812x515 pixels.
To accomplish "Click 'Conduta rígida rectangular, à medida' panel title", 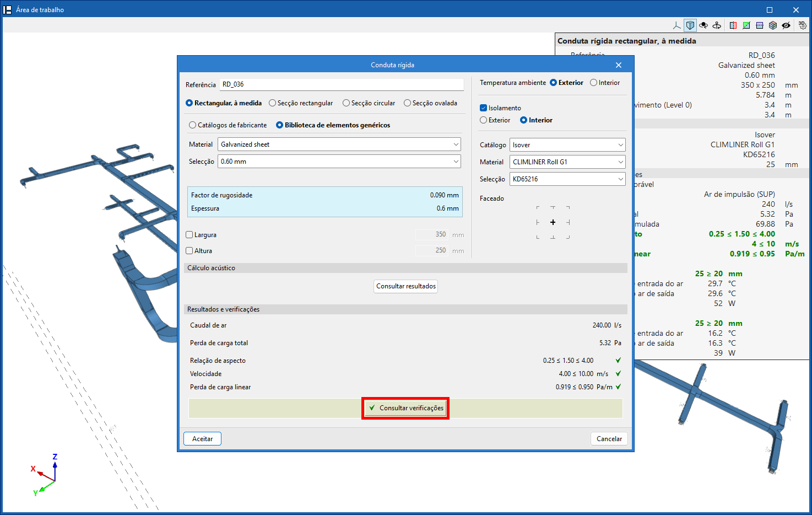I will (627, 41).
